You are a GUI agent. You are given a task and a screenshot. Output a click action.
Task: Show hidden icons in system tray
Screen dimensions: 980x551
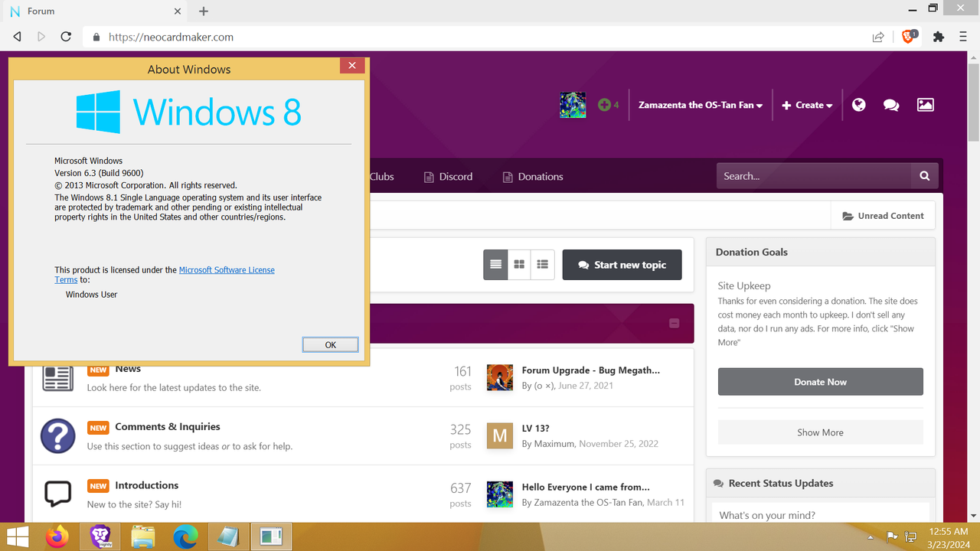click(871, 539)
